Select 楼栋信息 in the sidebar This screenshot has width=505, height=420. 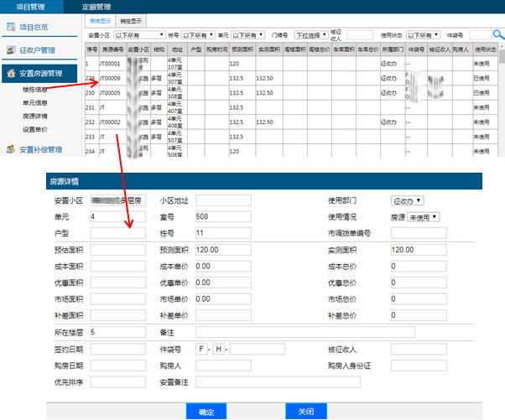pos(34,90)
